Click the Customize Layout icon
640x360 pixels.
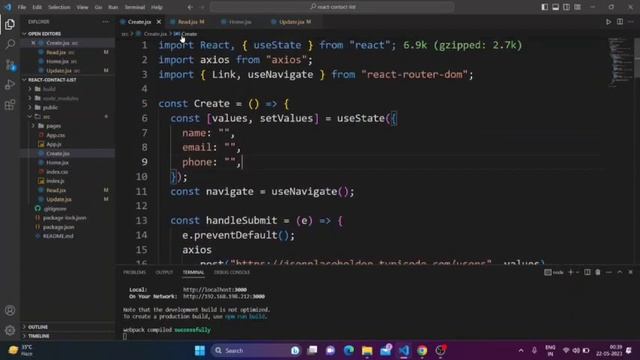coord(578,7)
